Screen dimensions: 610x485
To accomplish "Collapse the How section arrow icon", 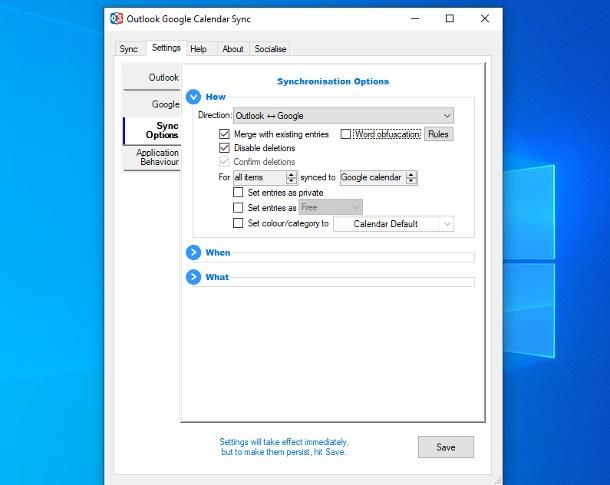I will point(193,97).
